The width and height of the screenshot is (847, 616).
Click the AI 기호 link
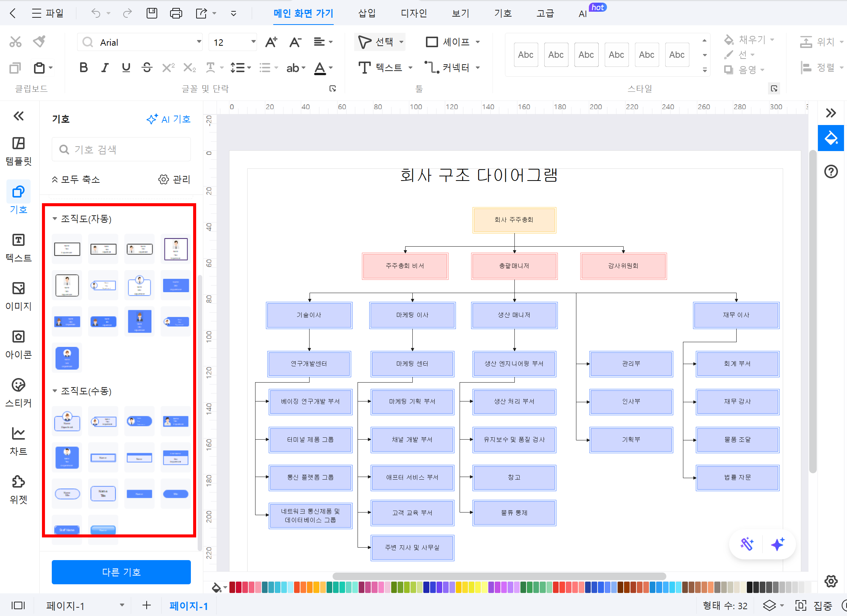click(x=168, y=119)
